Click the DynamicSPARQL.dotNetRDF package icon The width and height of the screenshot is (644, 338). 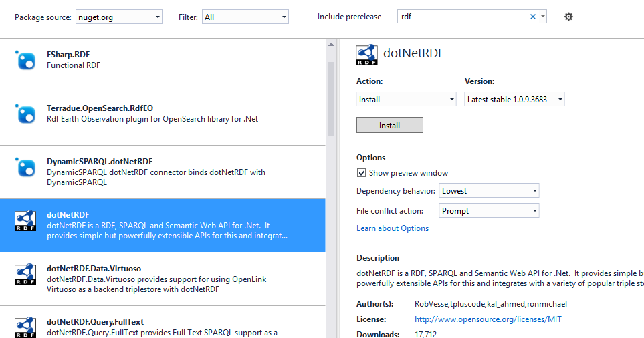tap(25, 167)
